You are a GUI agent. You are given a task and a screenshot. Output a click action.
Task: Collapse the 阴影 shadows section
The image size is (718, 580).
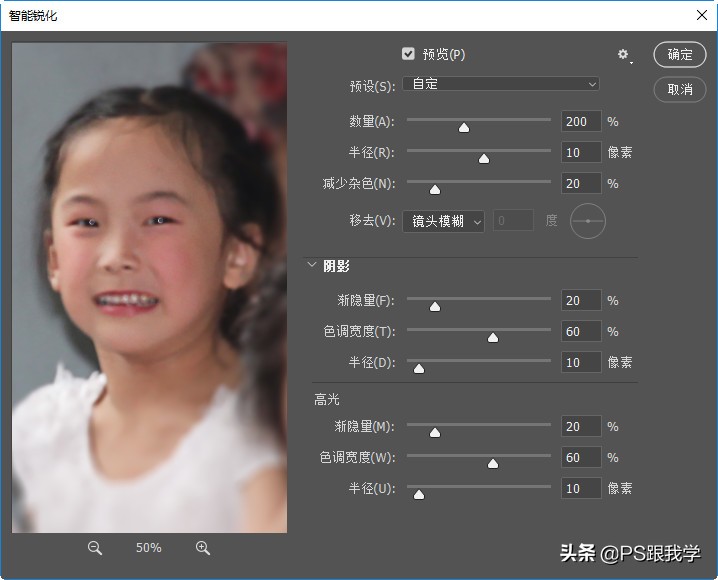(x=312, y=266)
